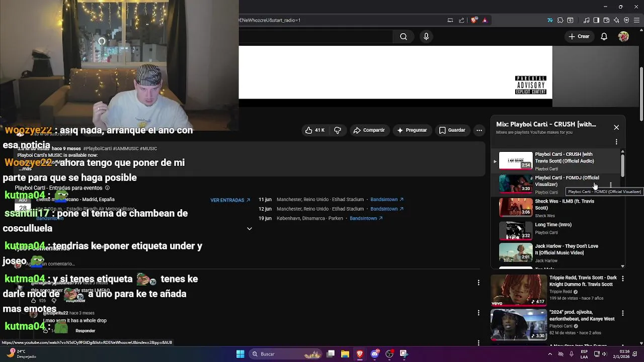Click the YouTube search input field
644x362 pixels.
pyautogui.click(x=315, y=36)
